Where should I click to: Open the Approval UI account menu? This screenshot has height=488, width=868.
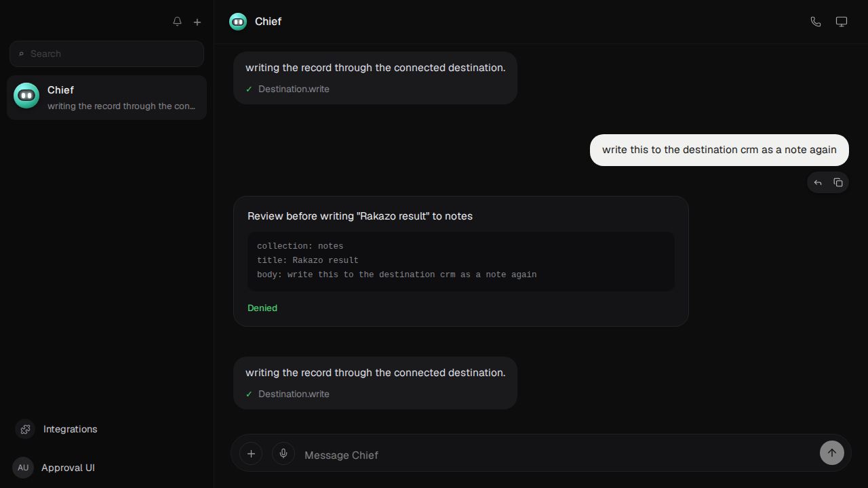click(x=54, y=468)
